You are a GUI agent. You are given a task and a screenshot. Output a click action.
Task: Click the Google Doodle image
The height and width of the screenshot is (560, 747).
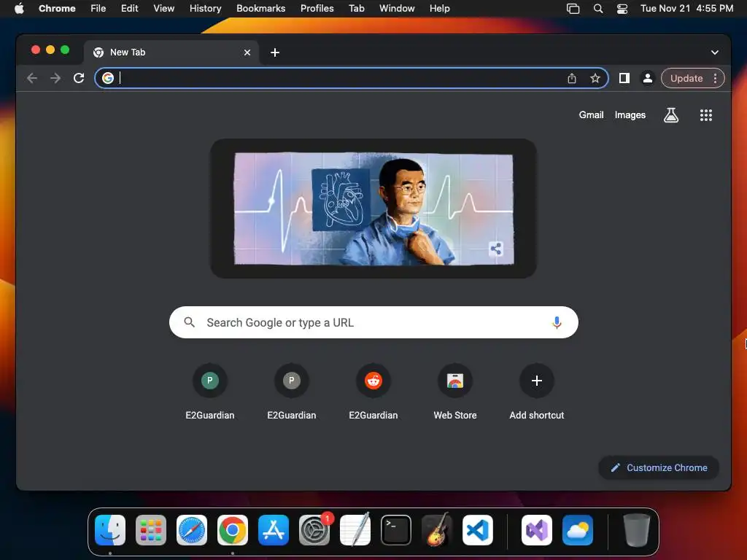click(373, 209)
